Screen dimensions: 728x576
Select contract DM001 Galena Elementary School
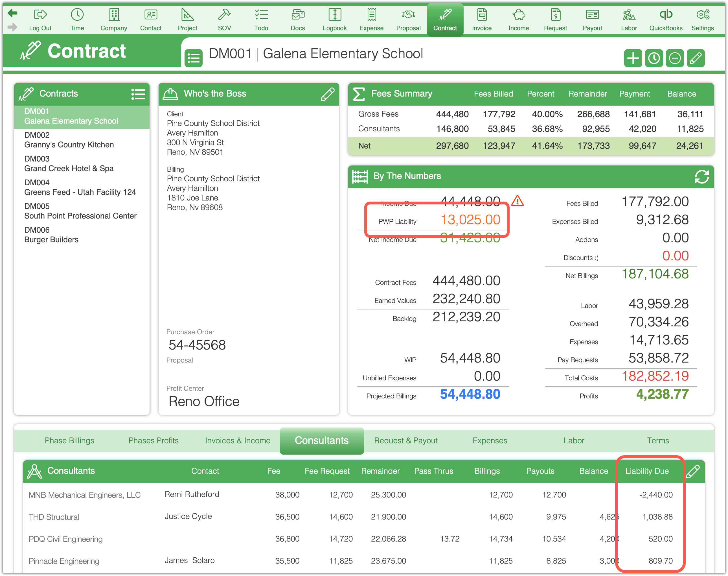point(82,116)
